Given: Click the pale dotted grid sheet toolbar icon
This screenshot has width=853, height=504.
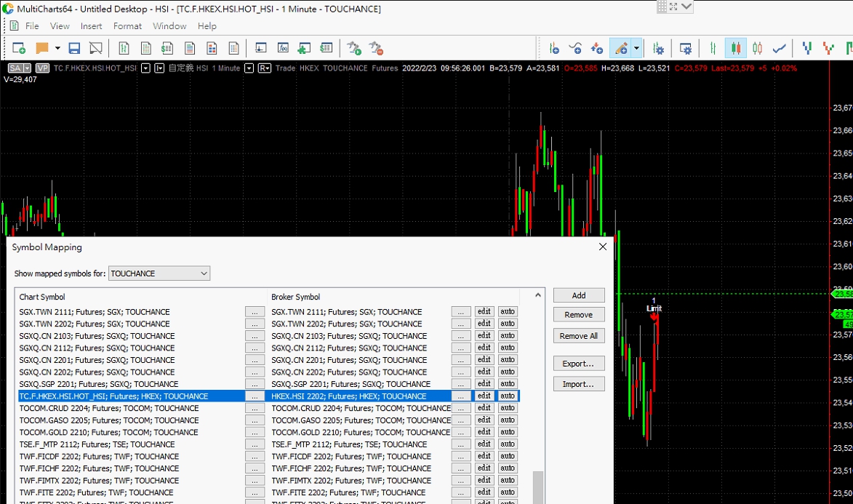Looking at the screenshot, I should pos(233,49).
